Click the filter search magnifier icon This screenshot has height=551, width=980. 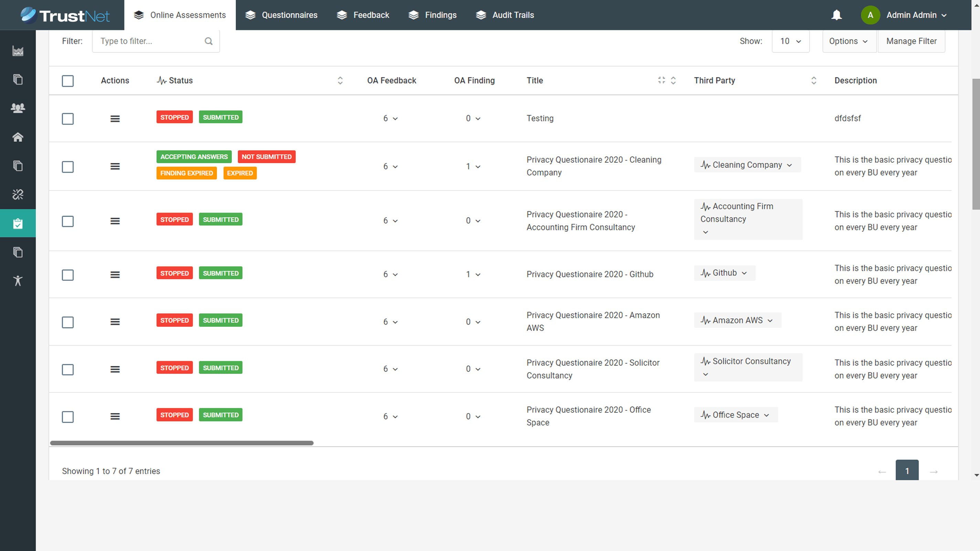[x=209, y=41]
